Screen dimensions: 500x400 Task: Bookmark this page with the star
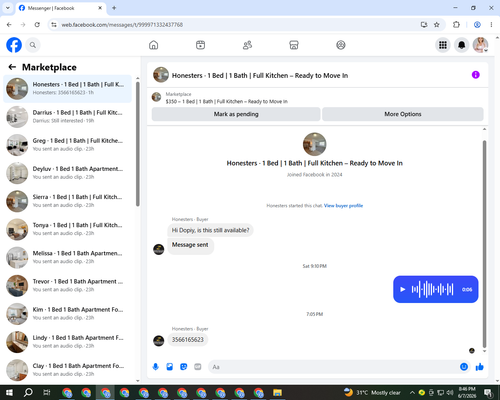point(437,25)
